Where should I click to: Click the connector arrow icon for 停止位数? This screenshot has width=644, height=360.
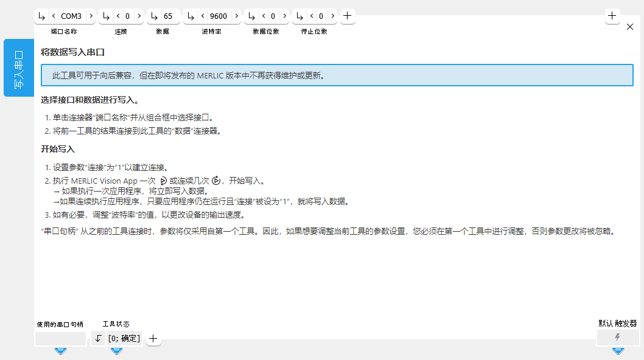299,16
